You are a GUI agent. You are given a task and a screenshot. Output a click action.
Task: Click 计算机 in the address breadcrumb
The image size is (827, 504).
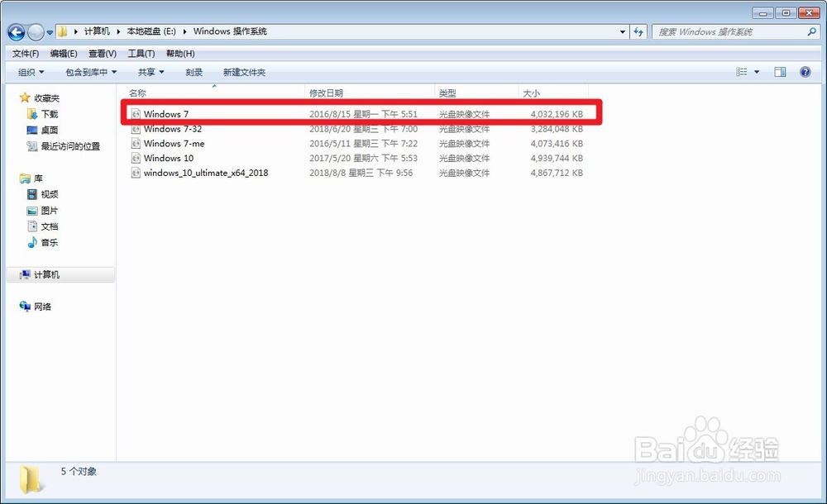(97, 31)
